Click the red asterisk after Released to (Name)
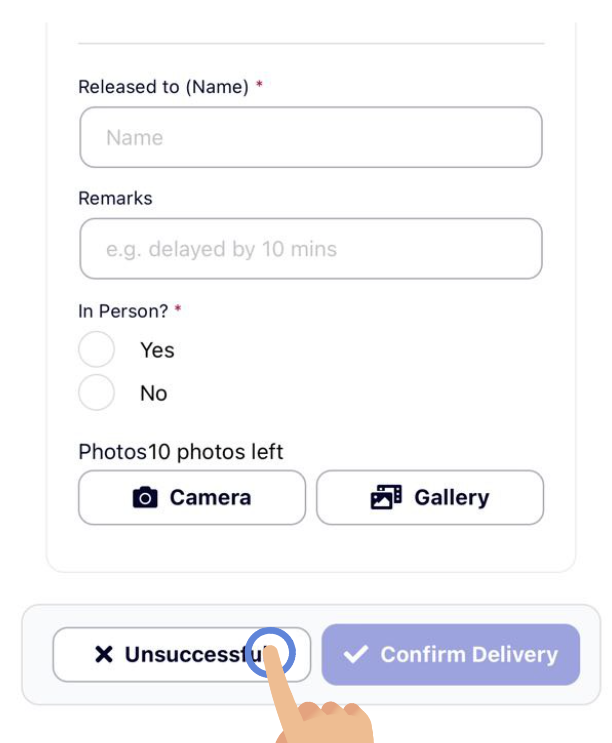This screenshot has height=743, width=612. (259, 84)
